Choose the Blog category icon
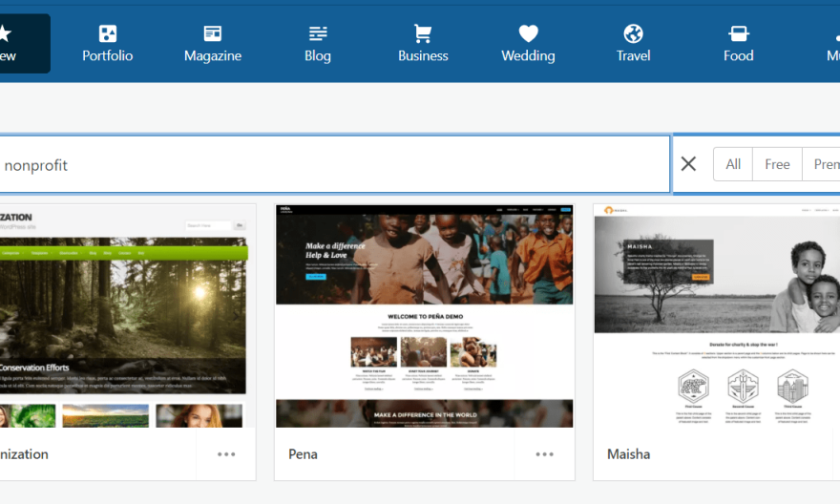Viewport: 840px width, 504px height. (x=318, y=34)
